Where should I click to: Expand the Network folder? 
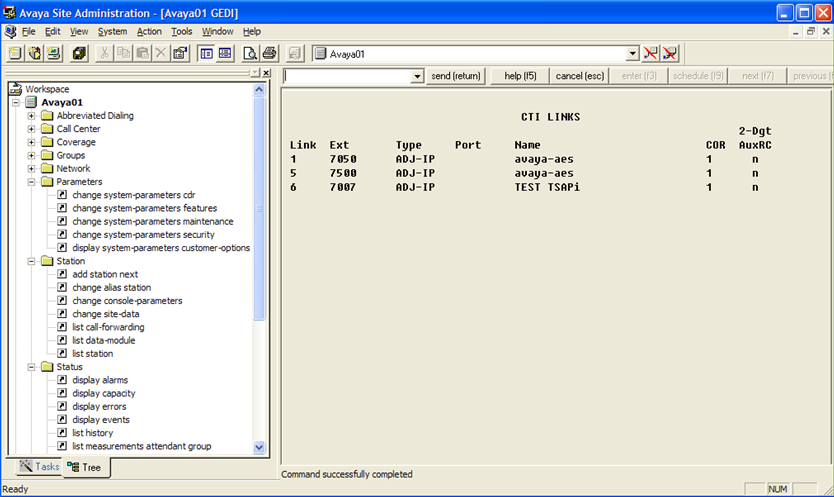coord(31,169)
